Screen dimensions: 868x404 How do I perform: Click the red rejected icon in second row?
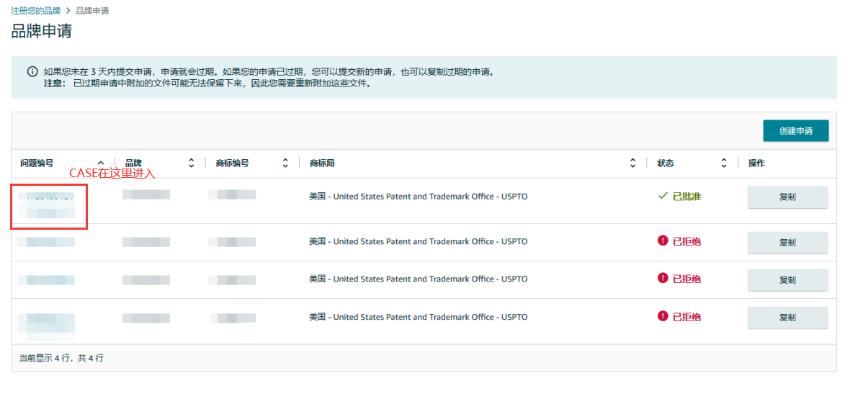point(663,241)
